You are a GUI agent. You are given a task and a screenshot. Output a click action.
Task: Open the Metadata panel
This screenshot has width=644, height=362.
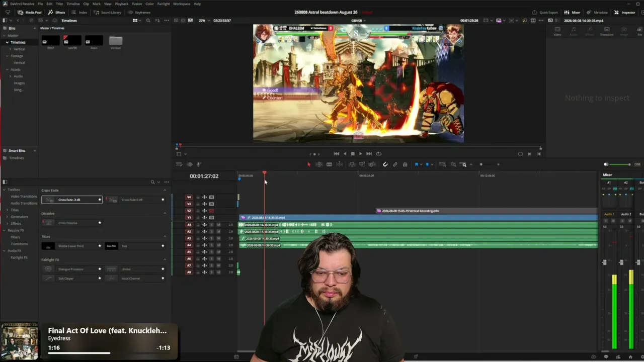pos(597,12)
